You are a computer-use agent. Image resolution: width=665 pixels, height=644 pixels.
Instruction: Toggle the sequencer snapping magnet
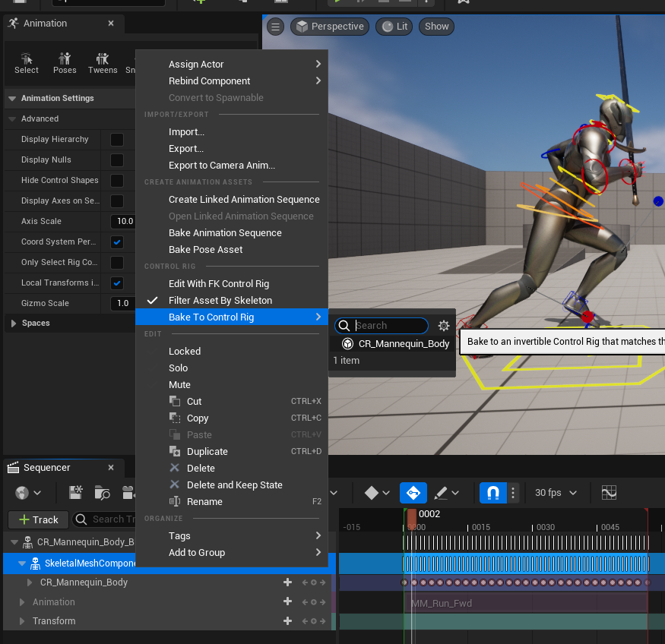click(x=492, y=493)
